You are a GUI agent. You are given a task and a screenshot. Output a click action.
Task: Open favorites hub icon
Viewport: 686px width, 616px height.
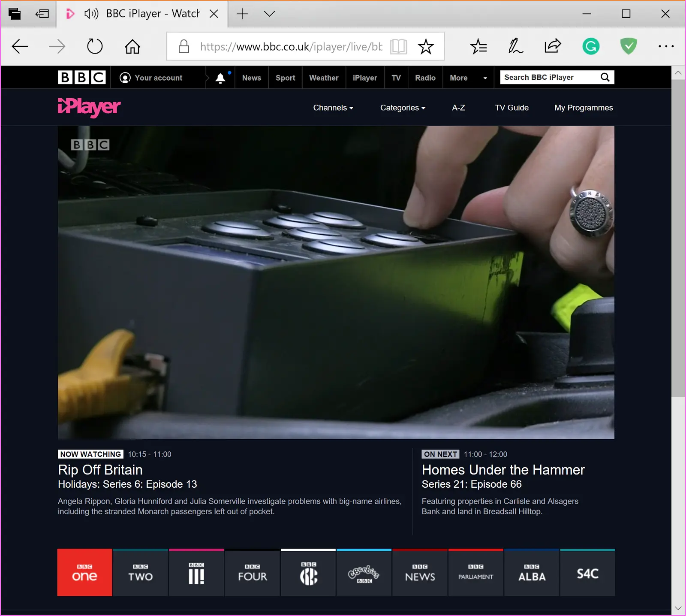[x=478, y=46]
